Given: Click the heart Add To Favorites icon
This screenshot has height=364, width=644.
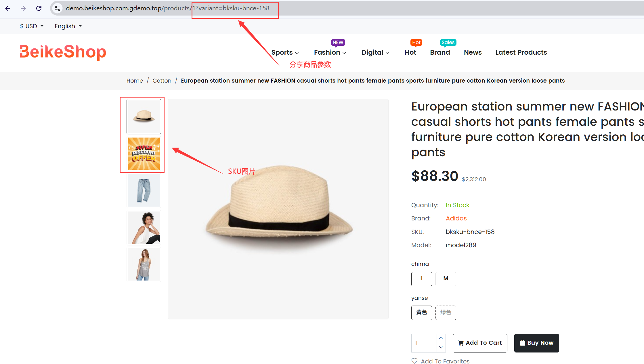Looking at the screenshot, I should [414, 361].
